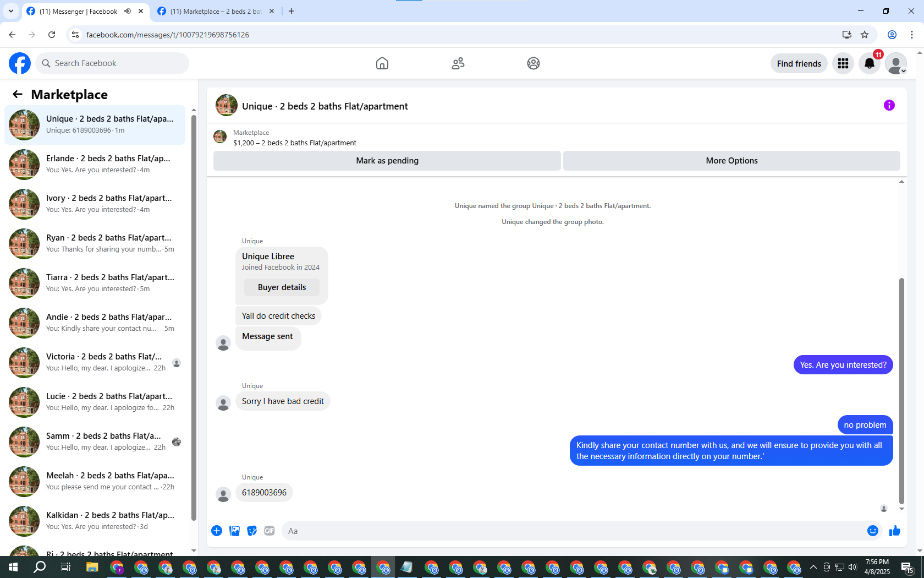Open more actions plus icon in composer
This screenshot has height=578, width=924.
click(x=217, y=531)
